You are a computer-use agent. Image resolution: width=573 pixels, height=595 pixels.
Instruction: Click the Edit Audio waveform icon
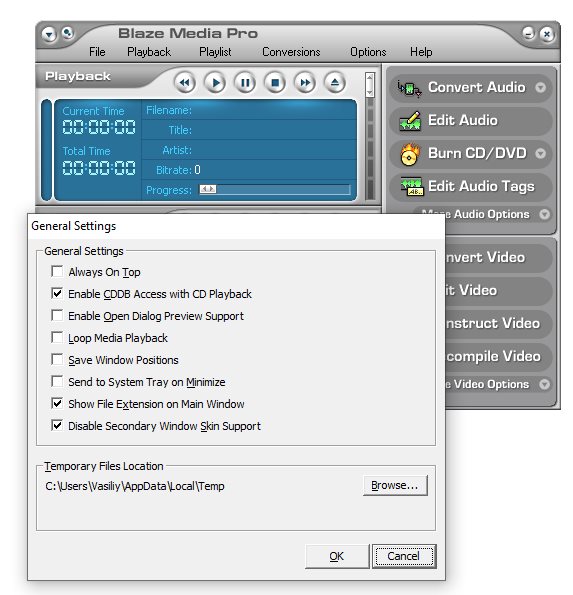pos(410,121)
